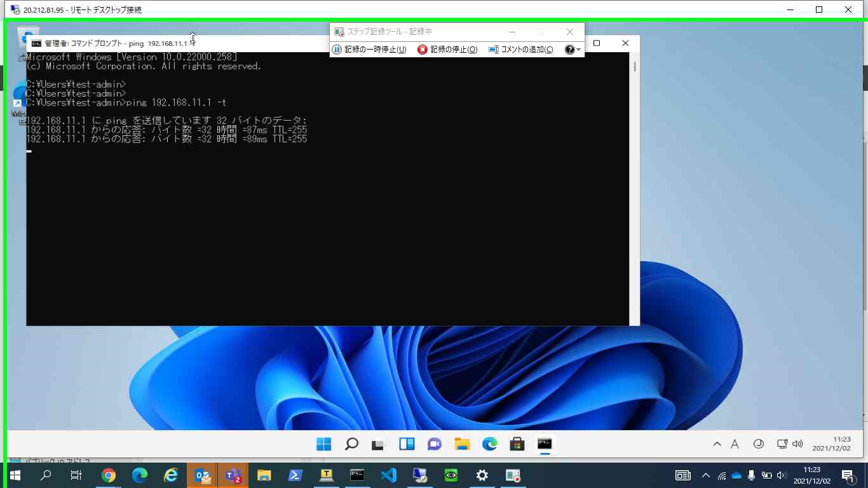This screenshot has height=488, width=868.
Task: Open Outlook from the local taskbar
Action: (x=202, y=475)
